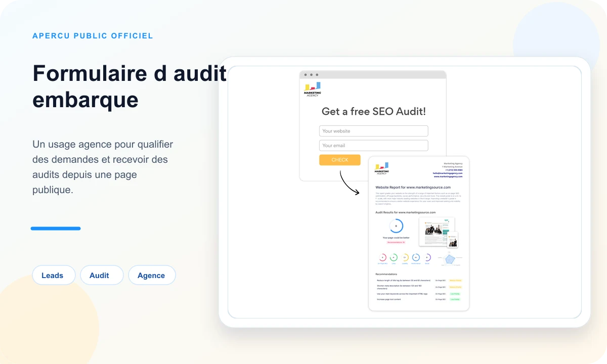Click the "Website Report for www.marketingsource.com" title
This screenshot has width=607, height=364.
(x=413, y=187)
